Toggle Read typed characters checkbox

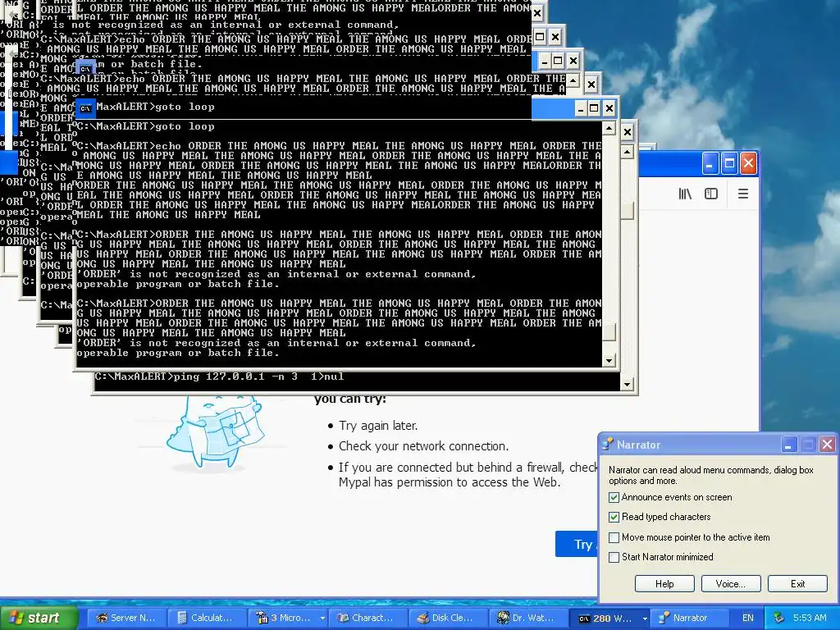pos(614,517)
